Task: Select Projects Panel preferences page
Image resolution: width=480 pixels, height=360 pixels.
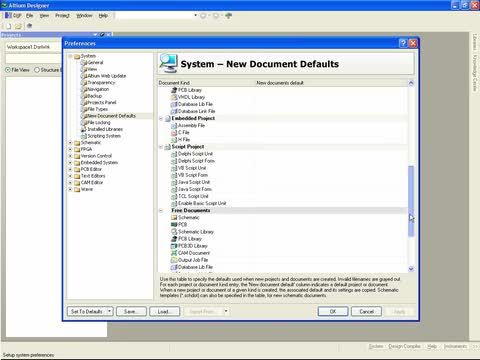Action: 102,103
